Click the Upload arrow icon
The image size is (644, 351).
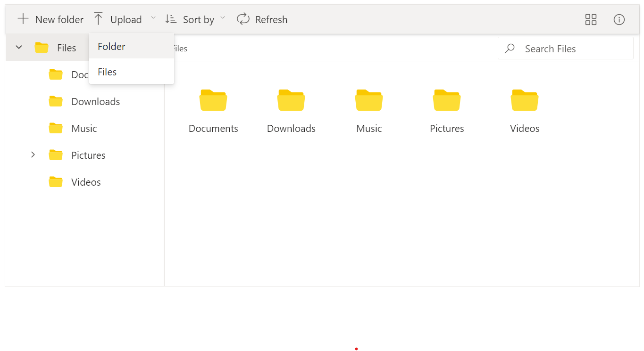(98, 19)
